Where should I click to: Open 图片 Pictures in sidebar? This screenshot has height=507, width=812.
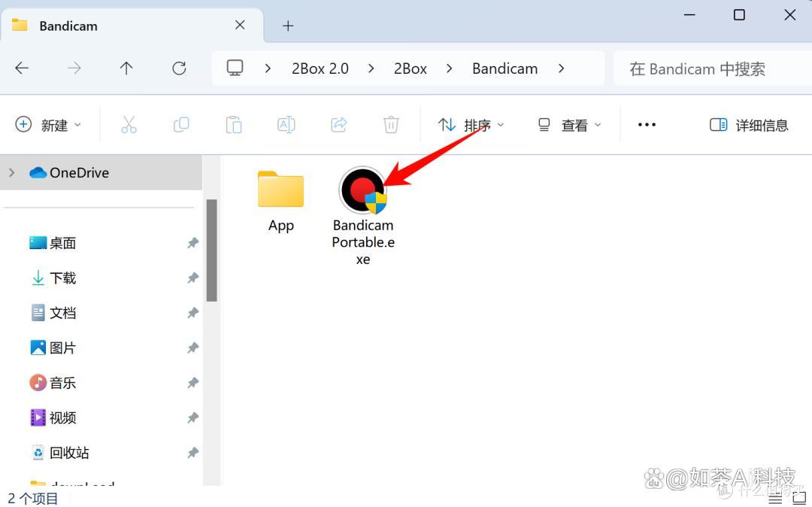[62, 348]
